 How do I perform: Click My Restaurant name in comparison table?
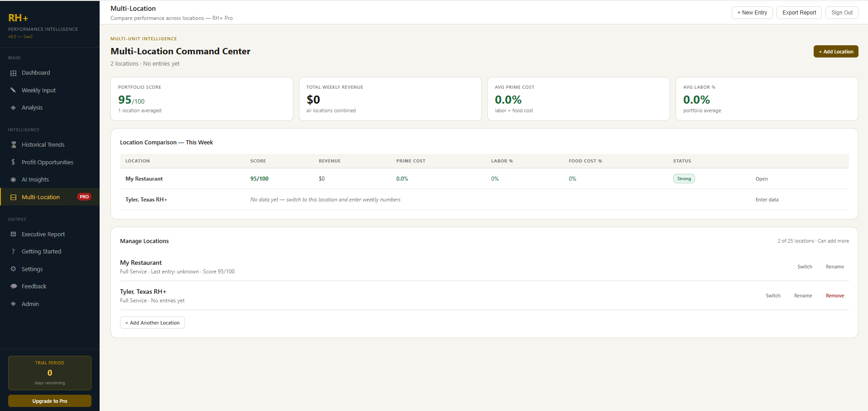(144, 179)
